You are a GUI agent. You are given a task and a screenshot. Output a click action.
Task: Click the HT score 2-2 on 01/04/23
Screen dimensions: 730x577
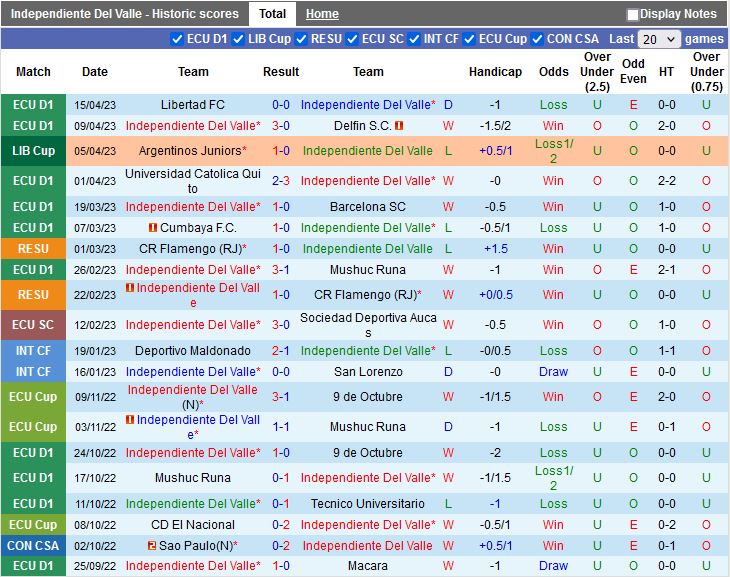coord(667,181)
